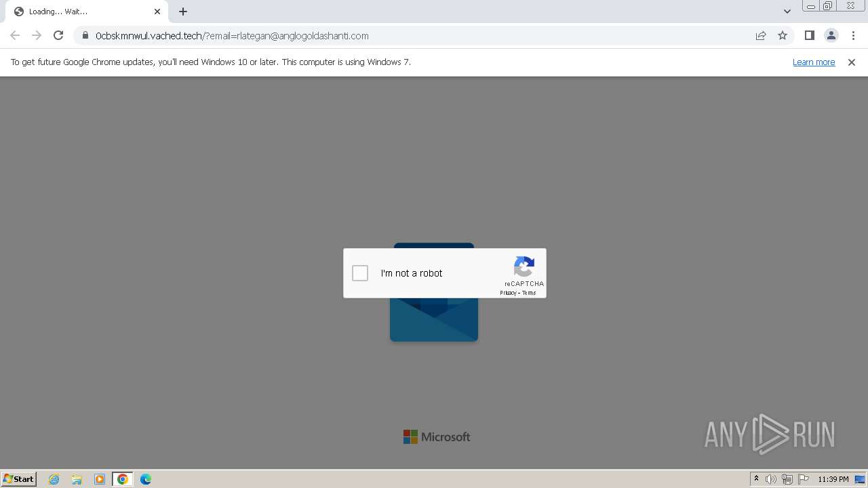The height and width of the screenshot is (488, 868).
Task: Bookmark this tab with star icon
Action: (x=783, y=35)
